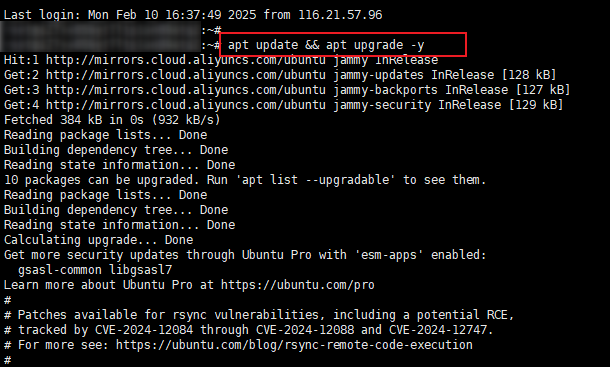Viewport: 610px width, 367px height.
Task: Click the 'Fetched 384 kB in 0s' line
Action: 112,120
